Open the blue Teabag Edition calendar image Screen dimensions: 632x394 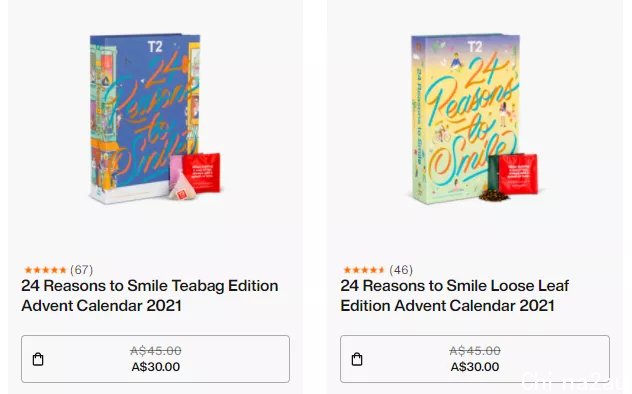coord(154,118)
